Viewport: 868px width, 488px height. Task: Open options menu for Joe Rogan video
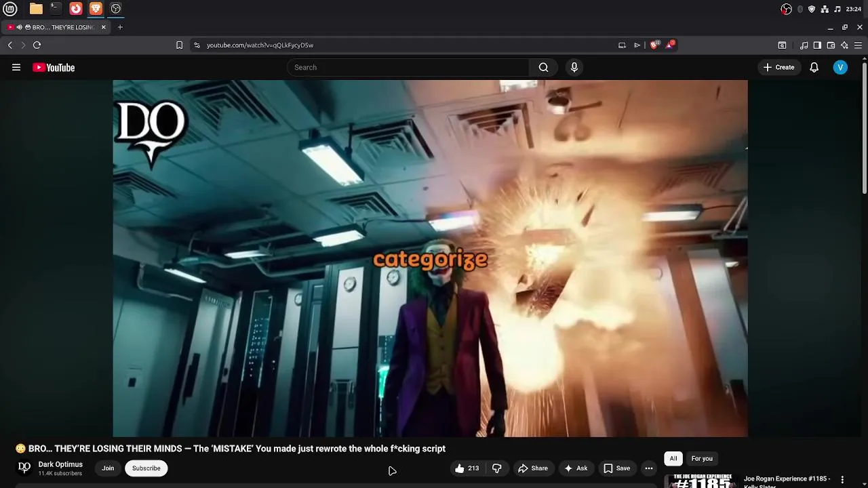(842, 480)
